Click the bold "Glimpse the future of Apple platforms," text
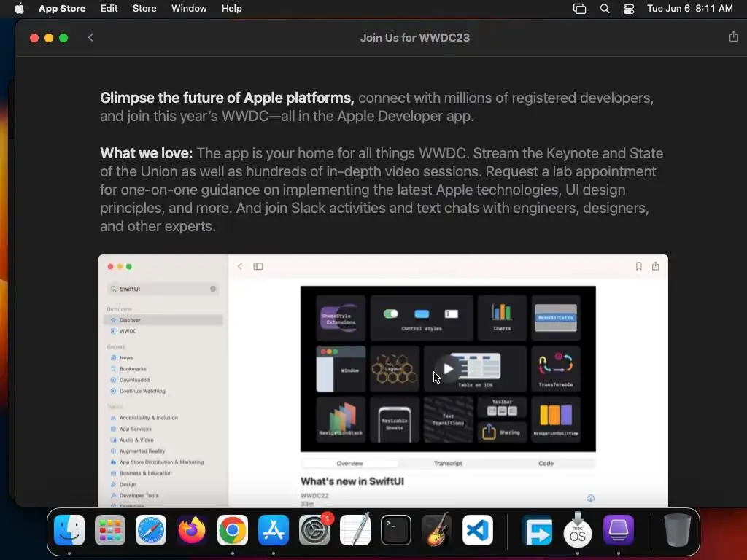This screenshot has height=560, width=747. coord(227,98)
